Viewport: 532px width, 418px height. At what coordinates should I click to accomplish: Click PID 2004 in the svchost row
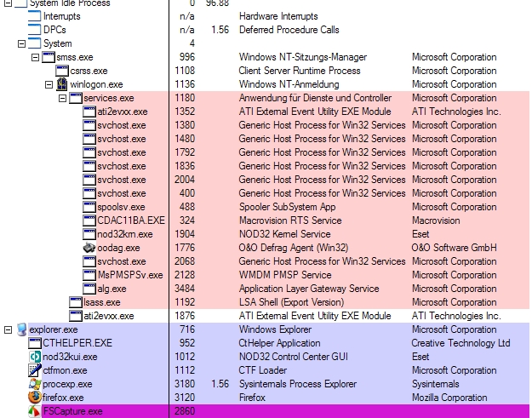click(x=185, y=180)
